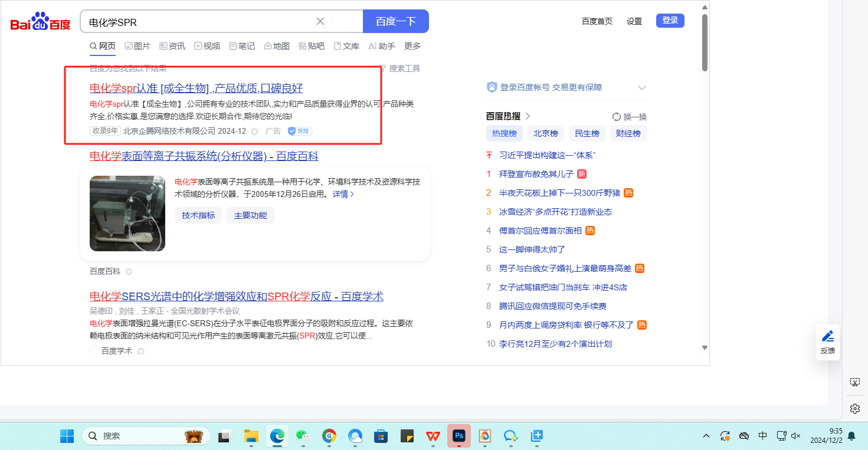The width and height of the screenshot is (868, 450).
Task: Click the Baidu logo
Action: click(40, 22)
